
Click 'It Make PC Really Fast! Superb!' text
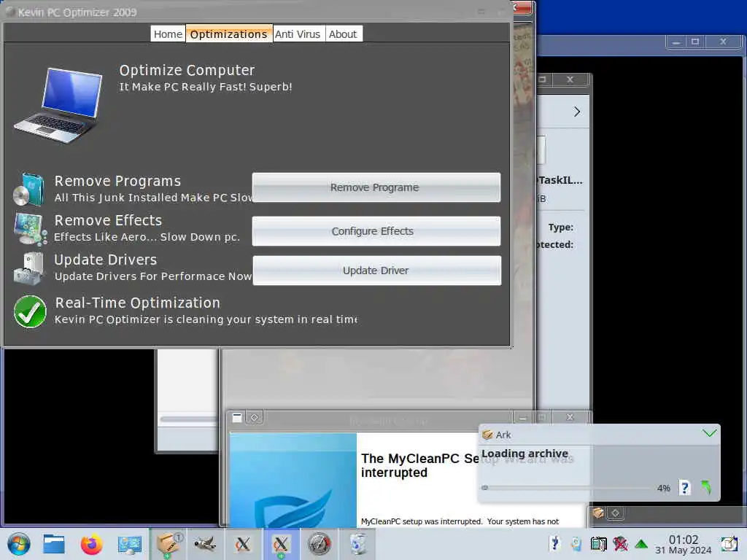point(205,87)
